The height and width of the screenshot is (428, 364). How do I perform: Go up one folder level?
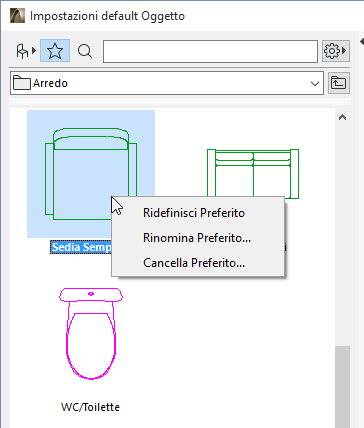click(x=339, y=83)
